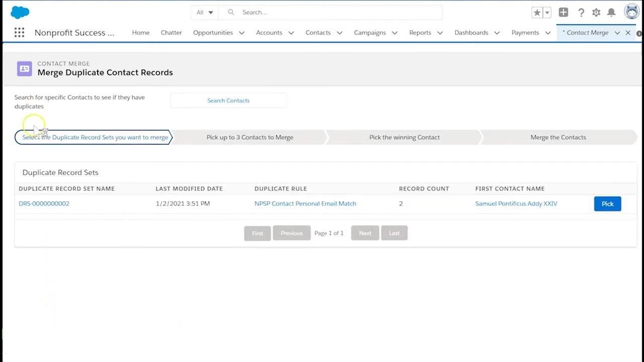
Task: Expand the Payments tab menu chevron
Action: [548, 33]
